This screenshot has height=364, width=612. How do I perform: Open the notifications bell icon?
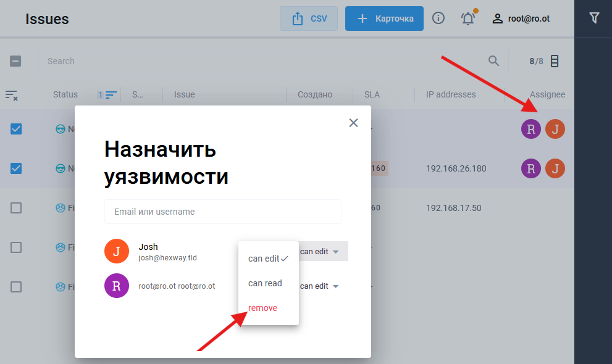click(468, 18)
